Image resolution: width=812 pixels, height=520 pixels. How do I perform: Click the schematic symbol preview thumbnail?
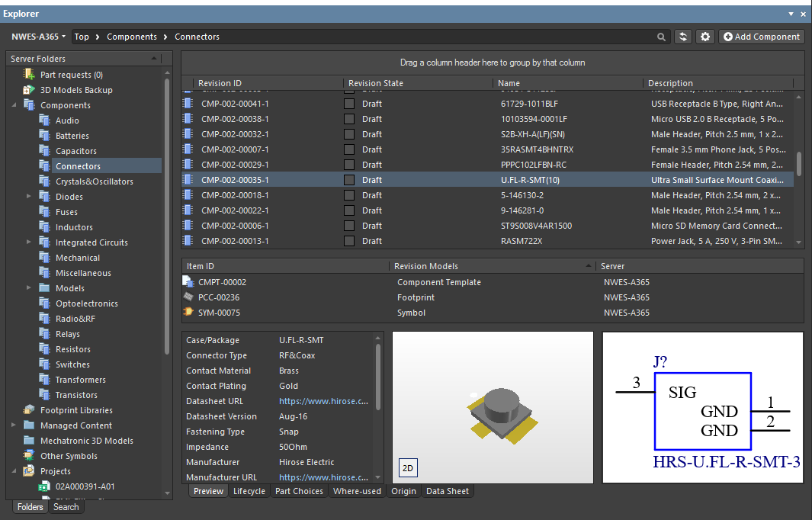(x=703, y=408)
